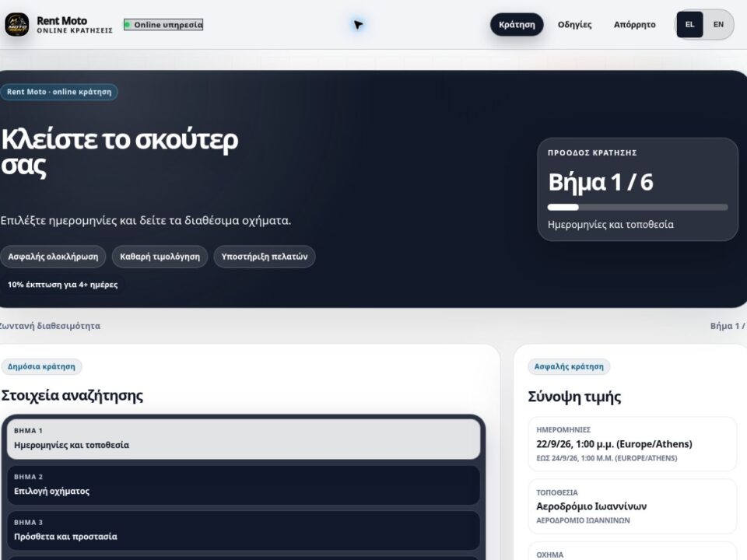The height and width of the screenshot is (560, 747).
Task: Click the booking progress bar
Action: (x=637, y=207)
